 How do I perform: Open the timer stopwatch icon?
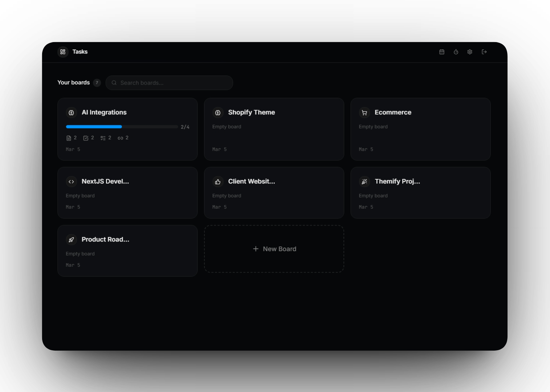(456, 52)
